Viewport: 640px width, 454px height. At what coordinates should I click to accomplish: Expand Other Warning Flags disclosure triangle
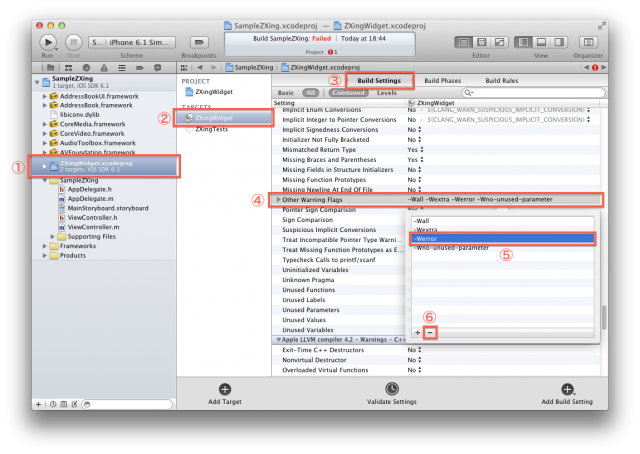pos(278,200)
